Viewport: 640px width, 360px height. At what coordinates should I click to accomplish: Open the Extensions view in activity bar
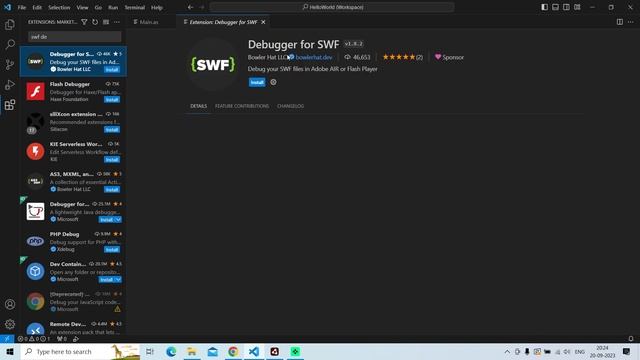point(10,105)
